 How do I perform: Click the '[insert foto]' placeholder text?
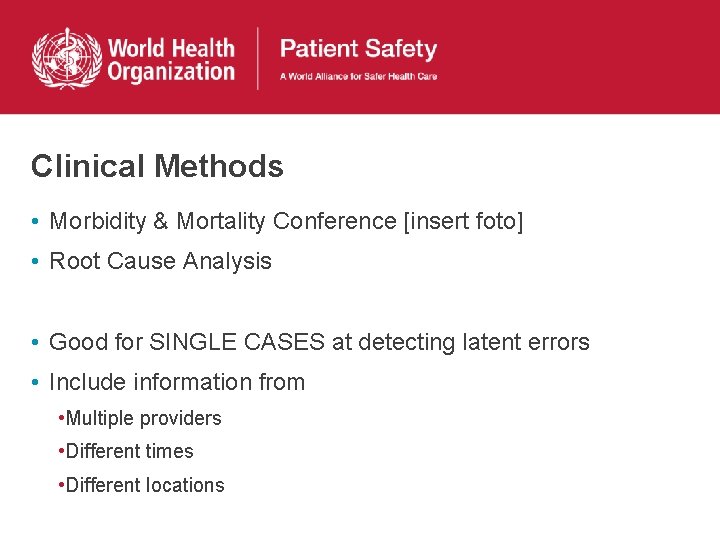[463, 221]
